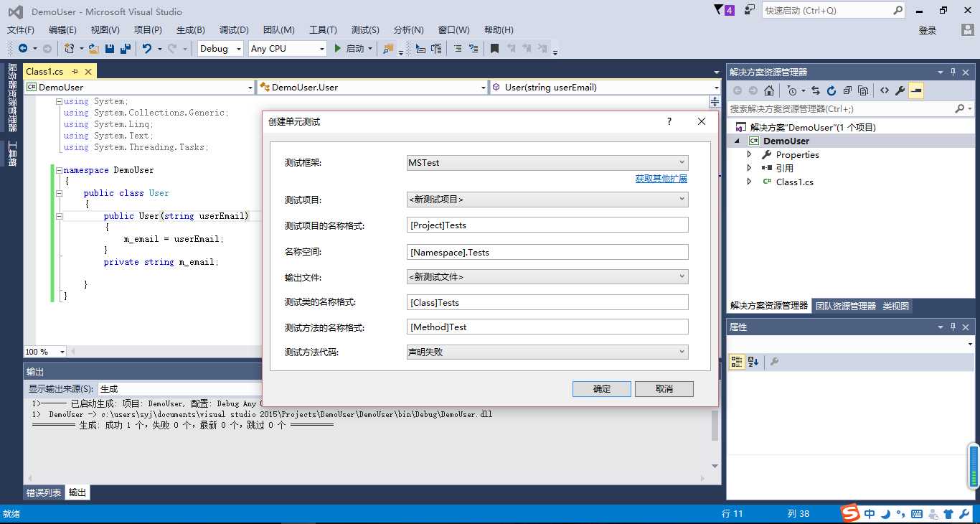Click the 测试方法的名称格式 input field

[547, 327]
